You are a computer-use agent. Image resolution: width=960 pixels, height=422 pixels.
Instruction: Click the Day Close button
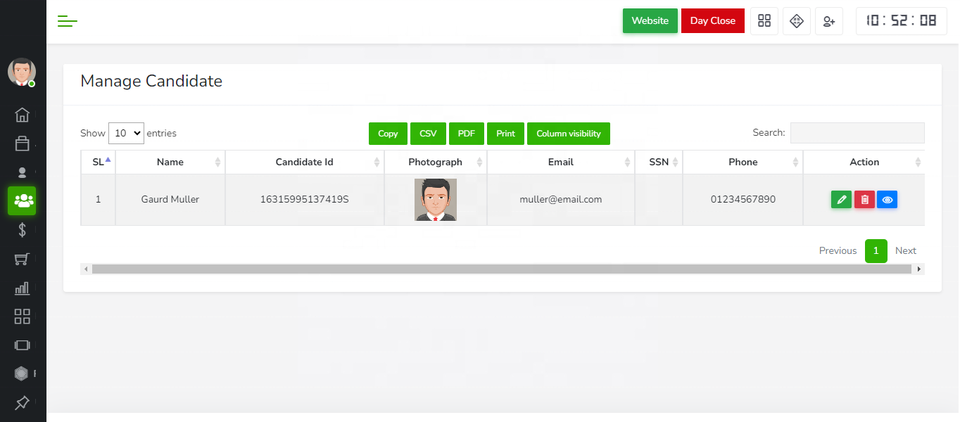[x=713, y=20]
